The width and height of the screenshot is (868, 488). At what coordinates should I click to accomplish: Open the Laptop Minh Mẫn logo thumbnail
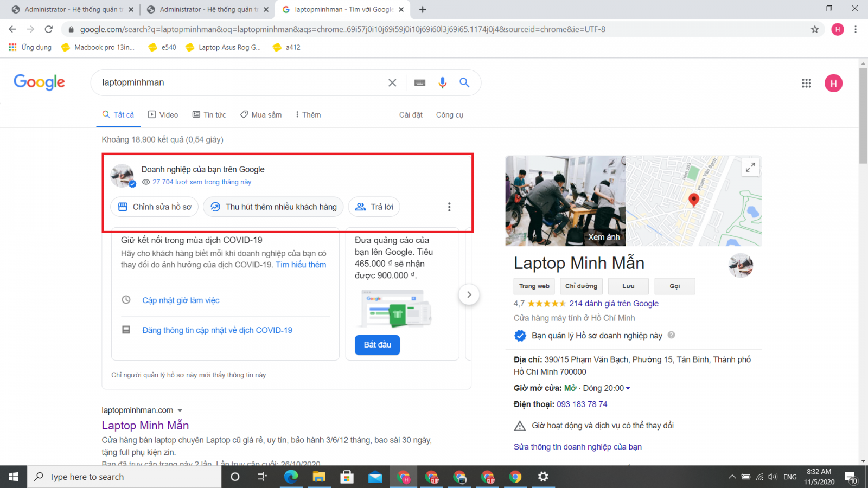pos(741,265)
